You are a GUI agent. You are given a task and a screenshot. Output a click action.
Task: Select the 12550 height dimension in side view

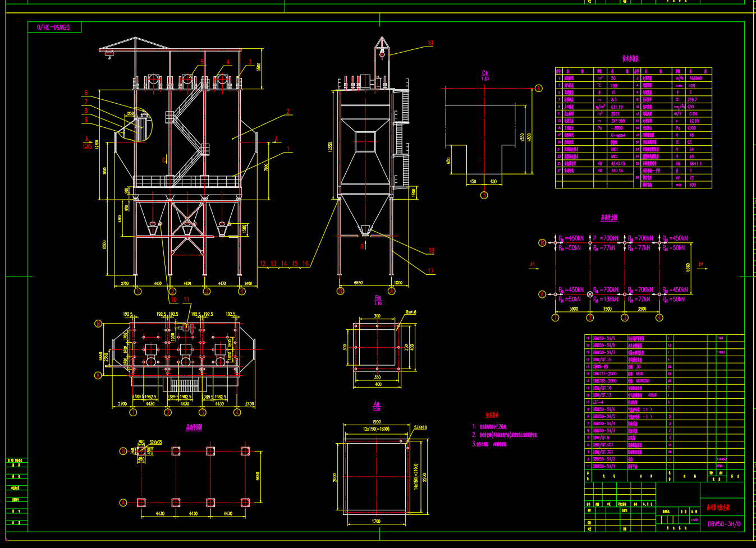(x=331, y=147)
